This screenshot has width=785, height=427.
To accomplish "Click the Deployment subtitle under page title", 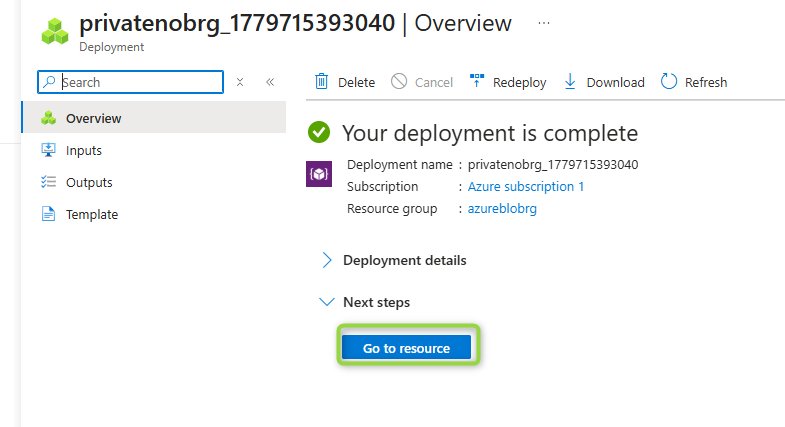I will pos(112,47).
